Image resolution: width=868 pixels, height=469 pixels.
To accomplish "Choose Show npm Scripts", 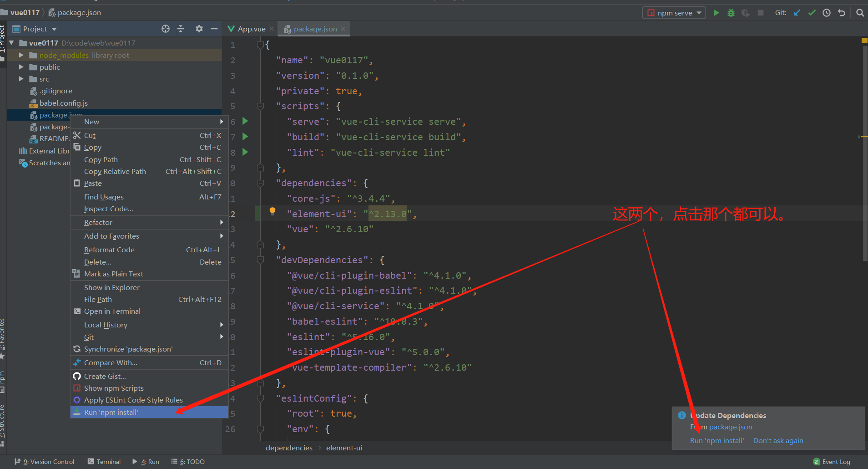I will (x=149, y=388).
